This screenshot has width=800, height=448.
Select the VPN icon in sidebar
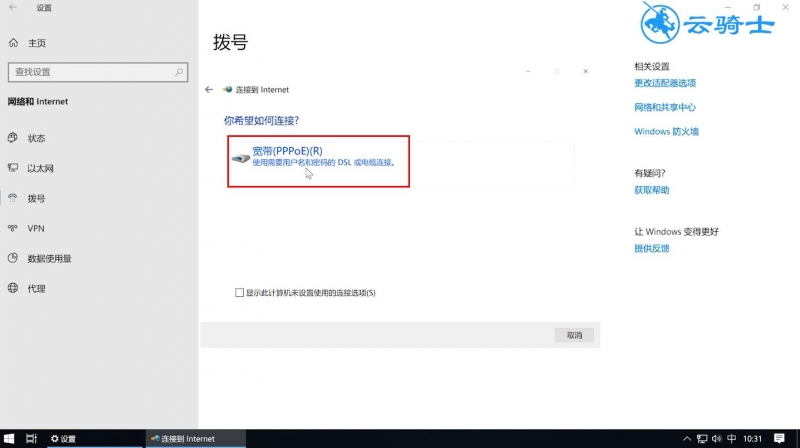click(x=13, y=228)
